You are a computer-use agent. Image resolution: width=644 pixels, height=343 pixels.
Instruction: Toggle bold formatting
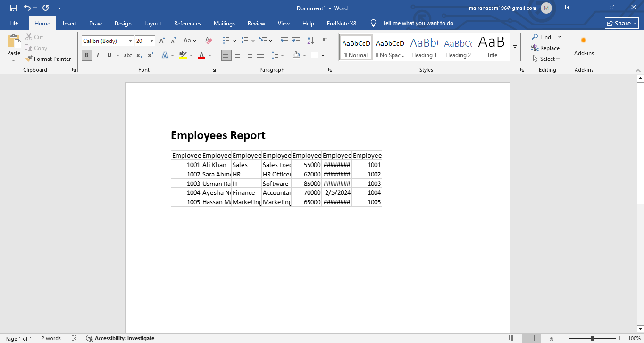(86, 55)
